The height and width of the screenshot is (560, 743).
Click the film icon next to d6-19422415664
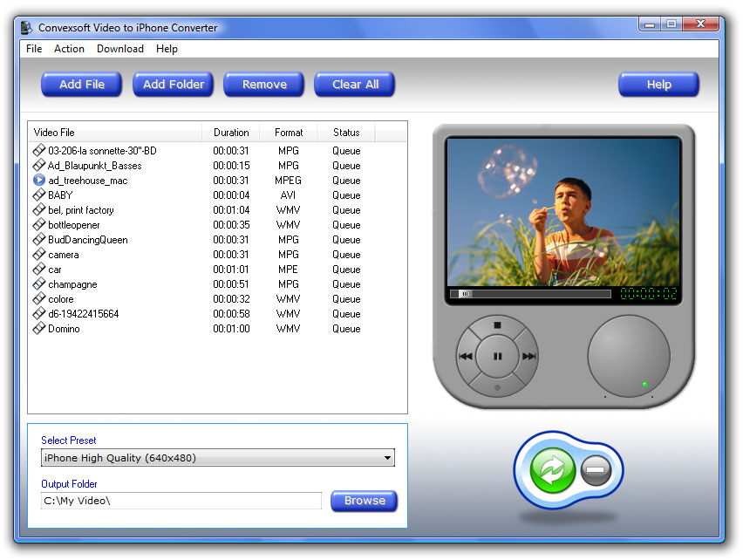pos(39,314)
